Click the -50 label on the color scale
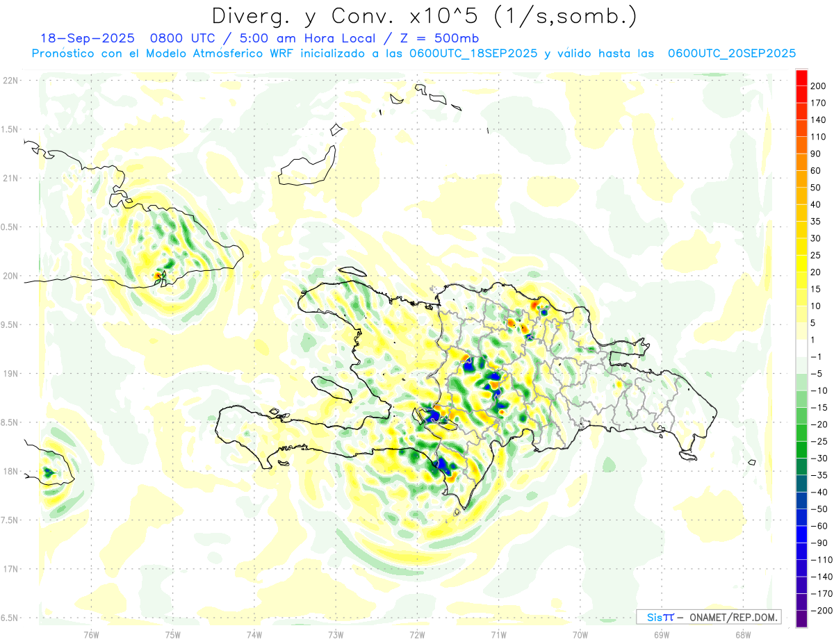Viewport: 834px width, 644px height. pyautogui.click(x=817, y=509)
